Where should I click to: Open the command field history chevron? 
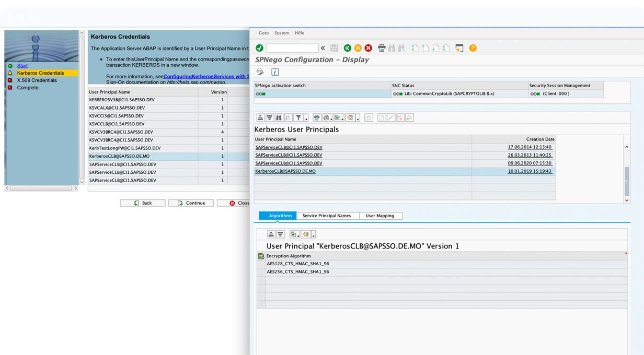[x=323, y=48]
